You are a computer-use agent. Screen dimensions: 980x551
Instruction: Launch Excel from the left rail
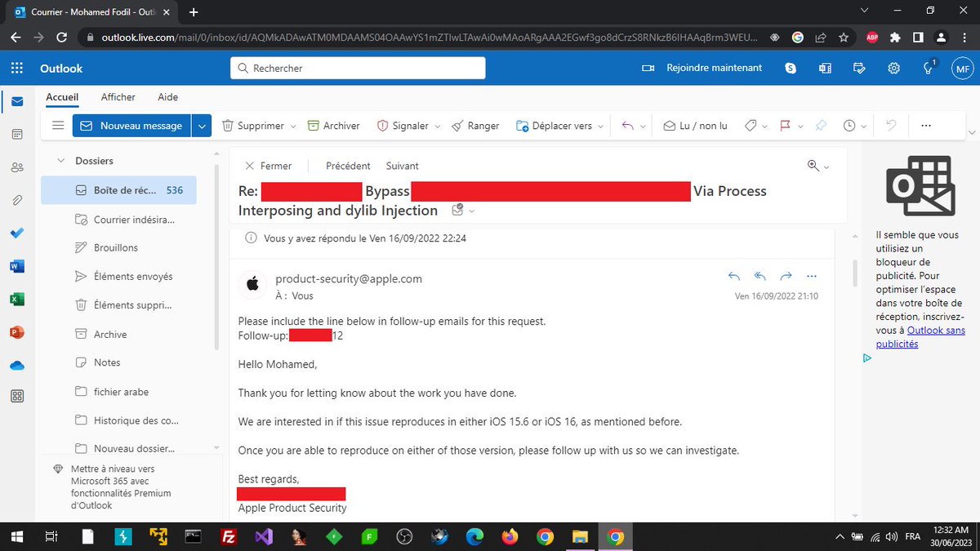pos(17,299)
